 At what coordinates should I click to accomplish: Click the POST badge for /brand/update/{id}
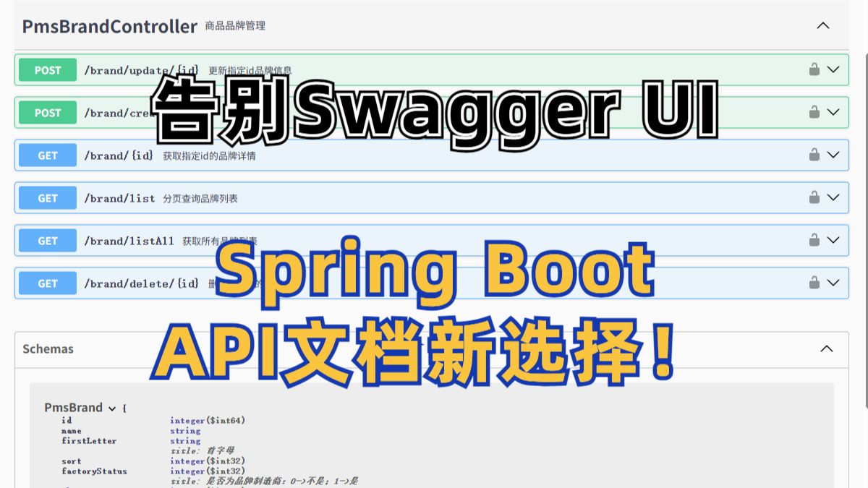coord(48,70)
